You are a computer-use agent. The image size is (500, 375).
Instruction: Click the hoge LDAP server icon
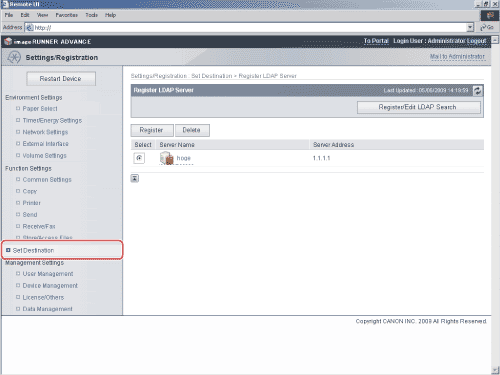[x=167, y=158]
